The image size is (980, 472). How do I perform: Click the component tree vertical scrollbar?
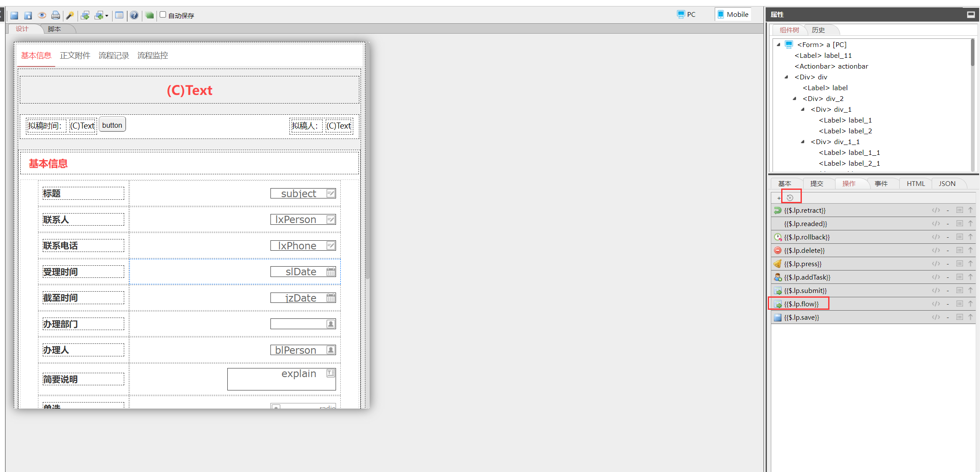[972, 53]
